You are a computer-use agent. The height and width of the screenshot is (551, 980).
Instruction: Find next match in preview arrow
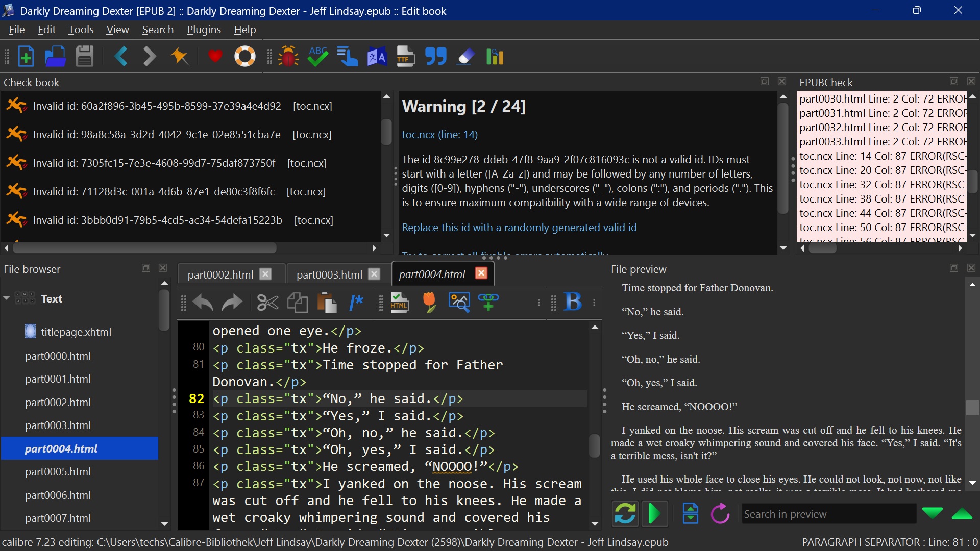[933, 514]
